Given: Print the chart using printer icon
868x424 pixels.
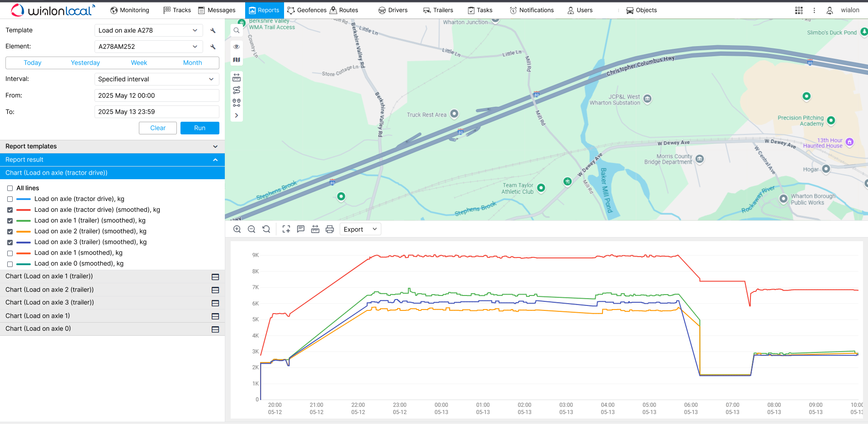Looking at the screenshot, I should click(x=330, y=229).
